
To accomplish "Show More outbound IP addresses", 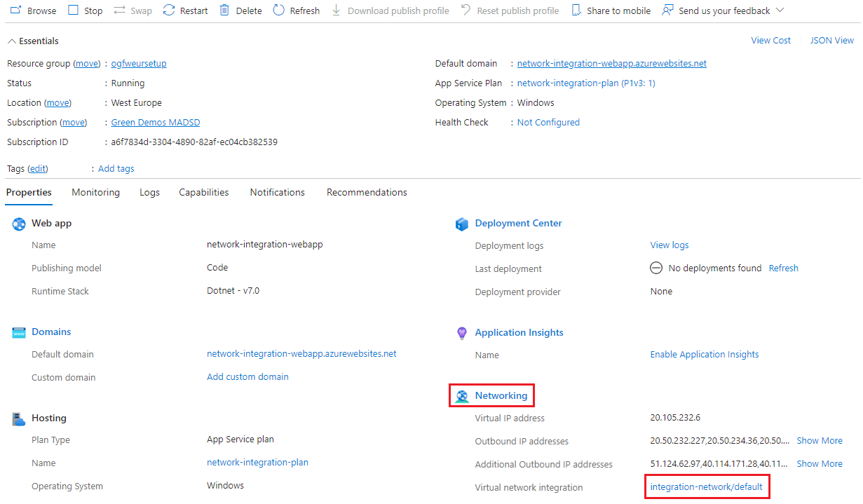I will tap(819, 440).
